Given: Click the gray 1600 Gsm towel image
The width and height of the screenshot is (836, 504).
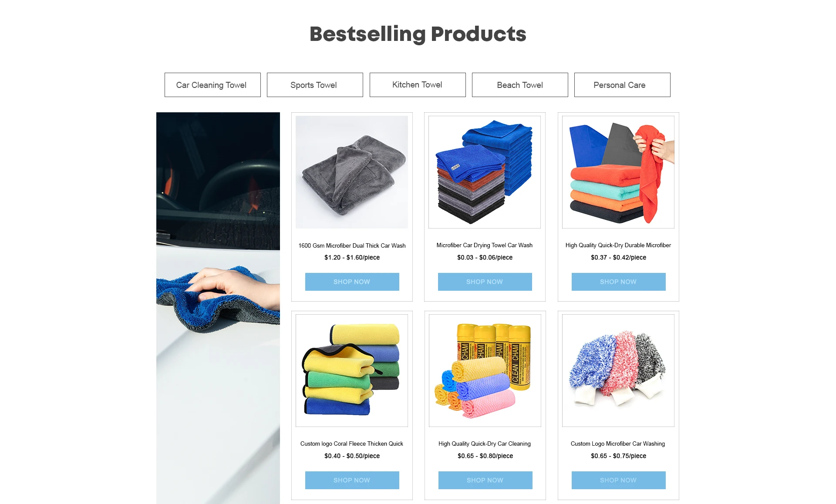Looking at the screenshot, I should click(352, 172).
